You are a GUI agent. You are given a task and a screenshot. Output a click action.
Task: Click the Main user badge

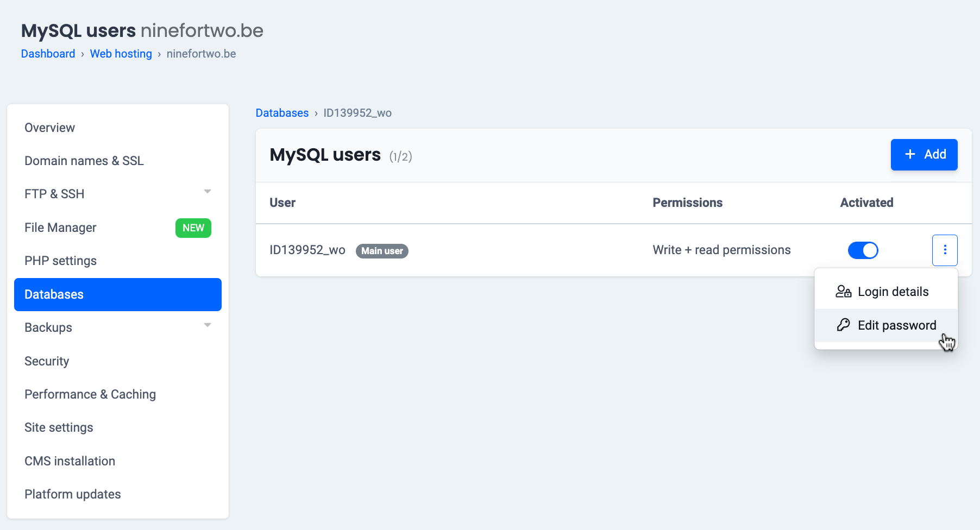click(x=382, y=251)
